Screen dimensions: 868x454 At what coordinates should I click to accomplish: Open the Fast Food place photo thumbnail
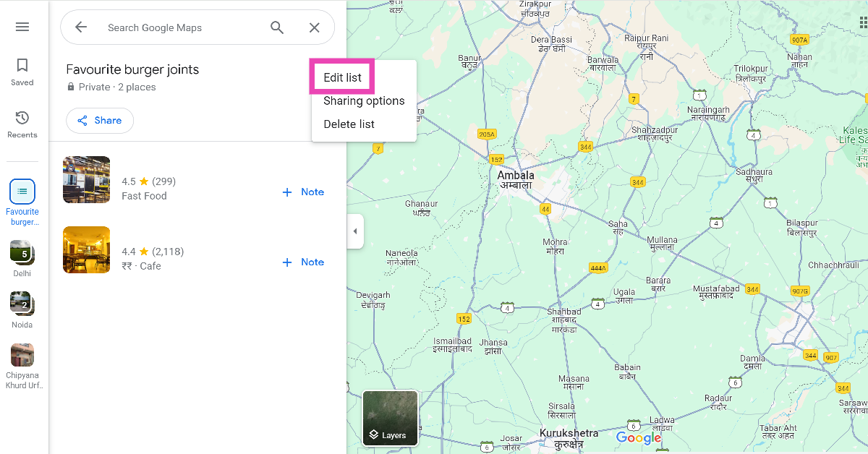coord(87,179)
